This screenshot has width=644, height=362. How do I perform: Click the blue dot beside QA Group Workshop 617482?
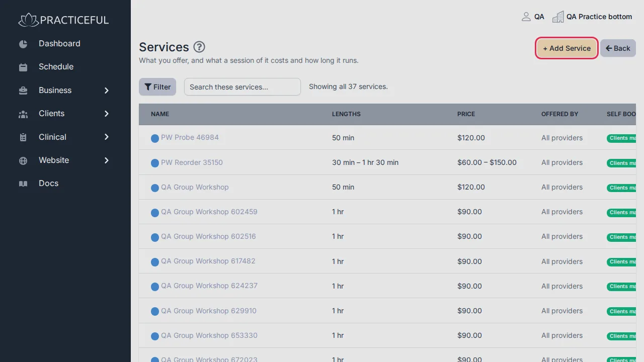click(x=155, y=262)
